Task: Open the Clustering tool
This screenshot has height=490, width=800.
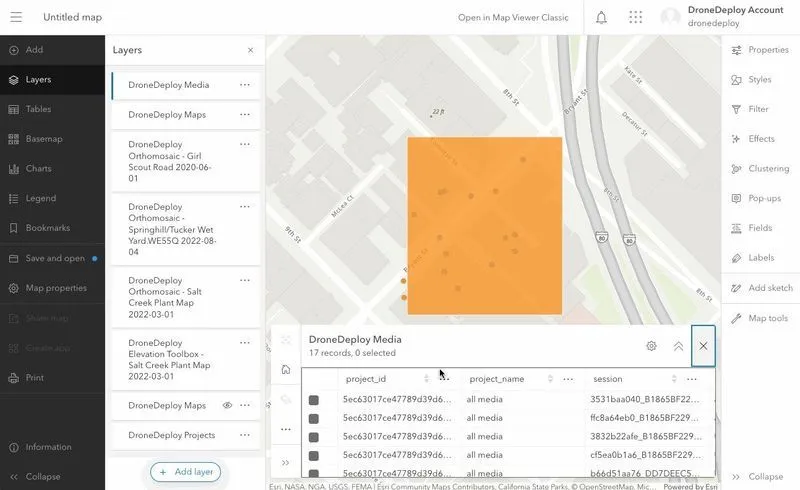Action: tap(760, 168)
